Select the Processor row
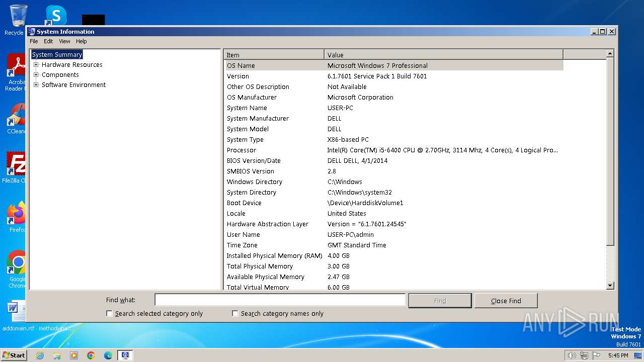The image size is (644, 362). (394, 150)
